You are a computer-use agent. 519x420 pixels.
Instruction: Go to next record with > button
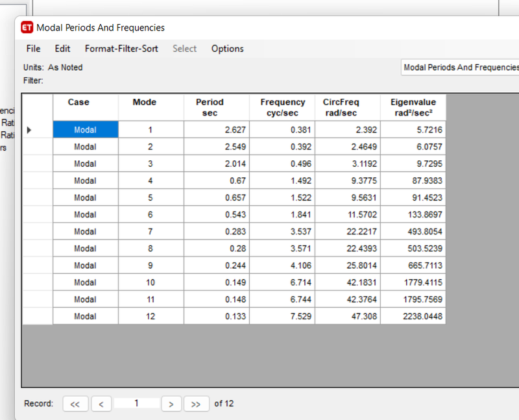pyautogui.click(x=171, y=404)
